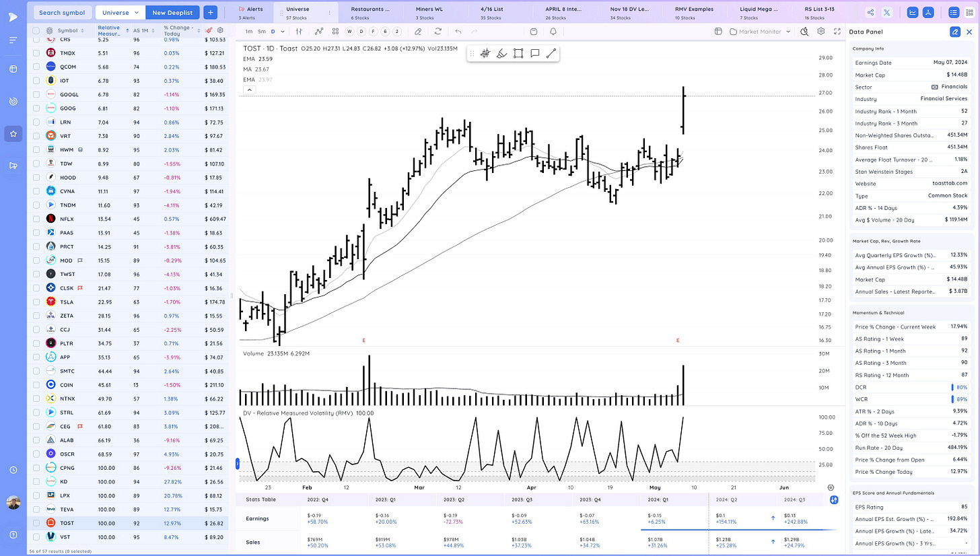Click the undo arrow in chart toolbar

point(458,32)
